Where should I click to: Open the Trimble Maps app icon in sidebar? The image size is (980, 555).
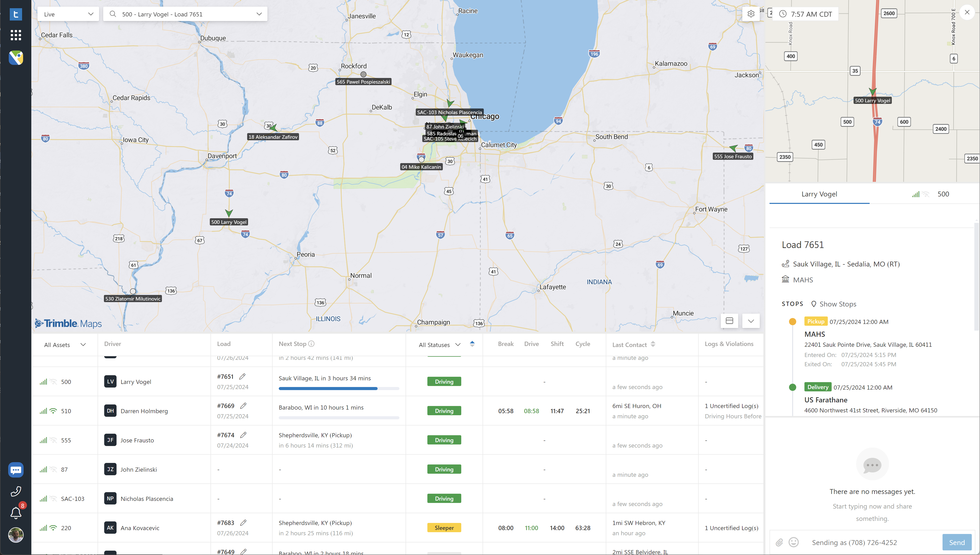tap(16, 58)
